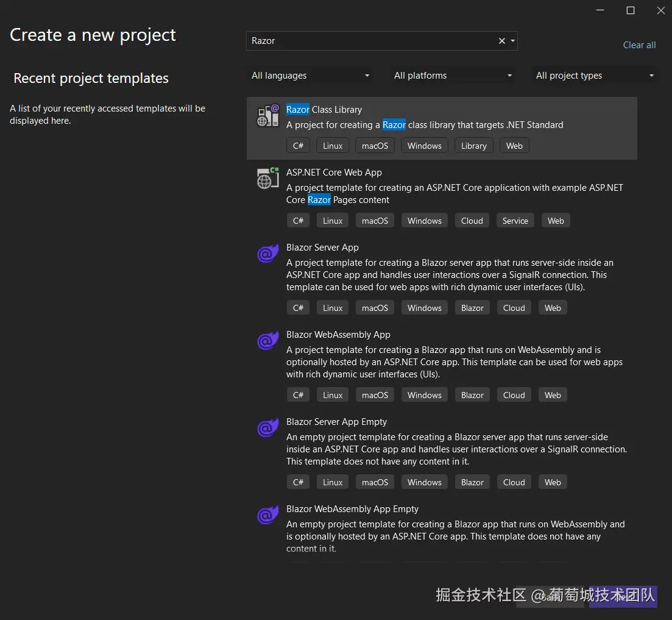Select the Blazor Server App template
The image size is (672, 620).
coord(442,278)
